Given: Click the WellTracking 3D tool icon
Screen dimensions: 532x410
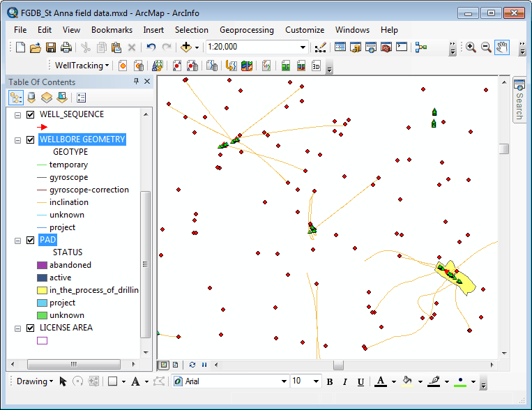Looking at the screenshot, I should point(316,66).
